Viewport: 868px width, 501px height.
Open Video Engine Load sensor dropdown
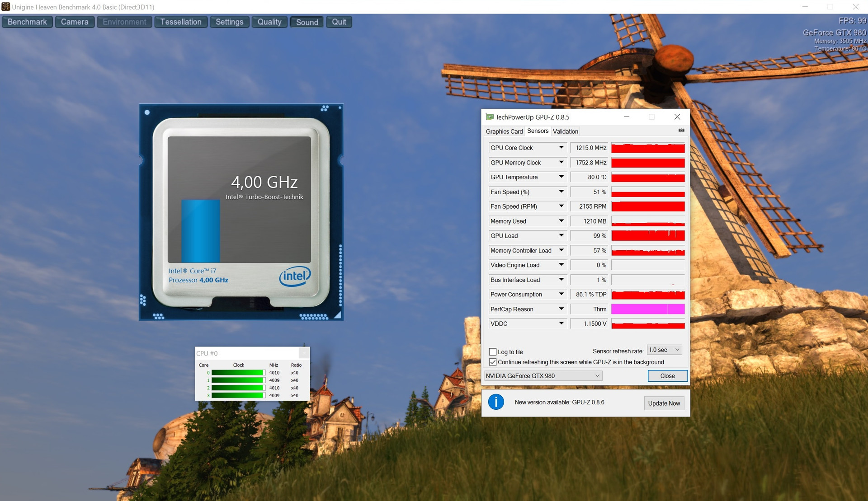561,265
